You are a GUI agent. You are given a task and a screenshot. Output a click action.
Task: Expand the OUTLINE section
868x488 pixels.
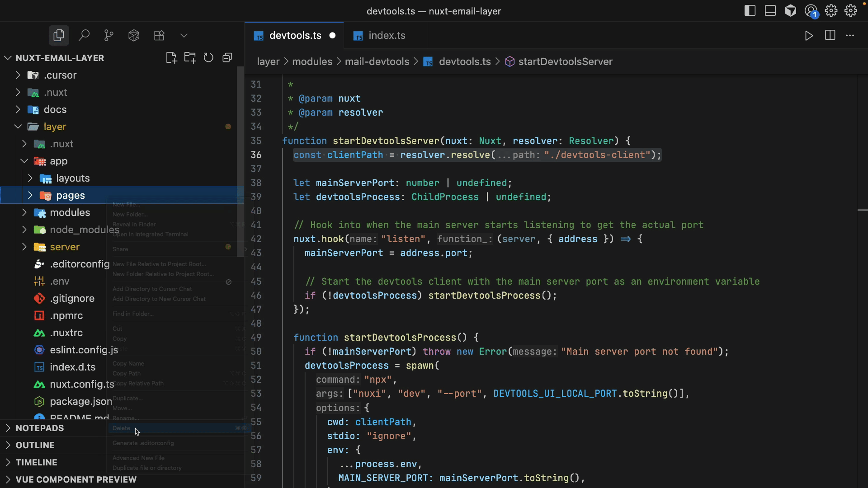click(x=35, y=445)
